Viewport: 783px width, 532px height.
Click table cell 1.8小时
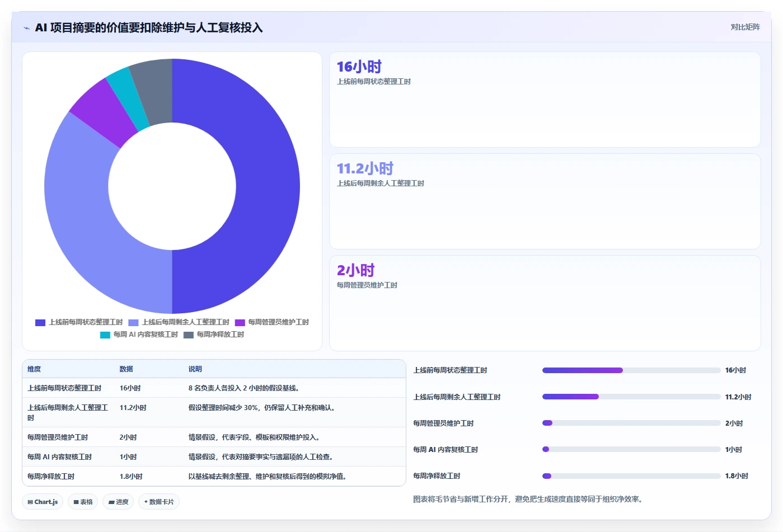point(130,477)
